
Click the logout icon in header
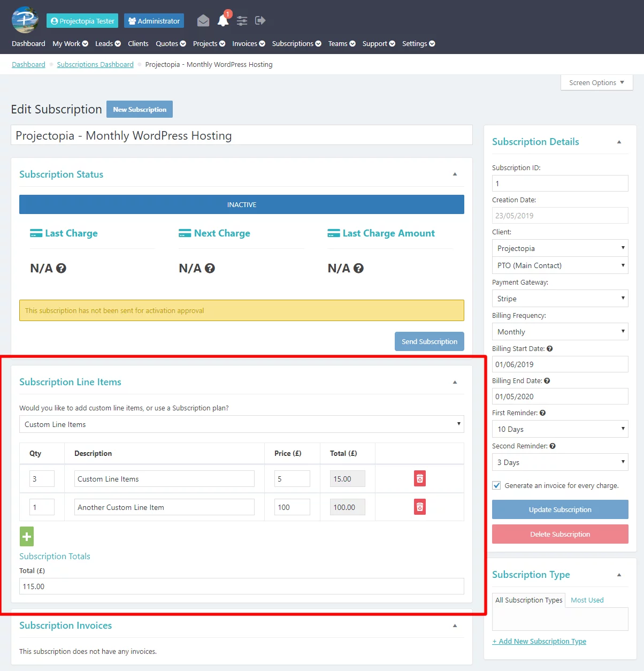coord(260,21)
